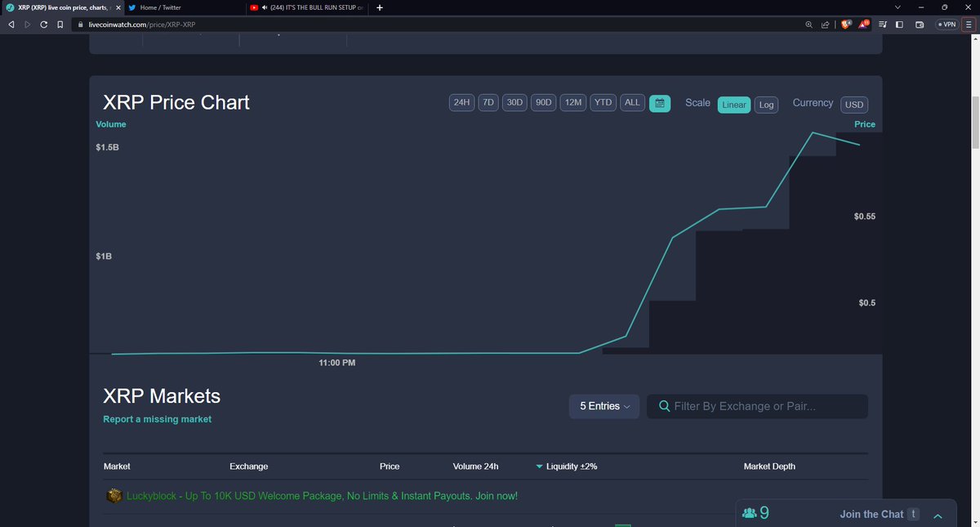Click the $0.5 price axis value

pyautogui.click(x=867, y=302)
